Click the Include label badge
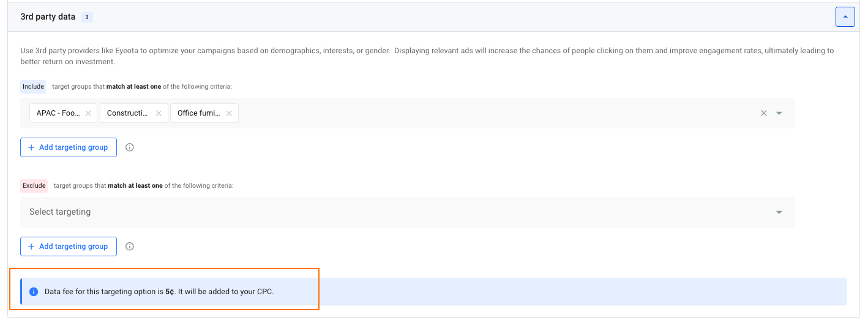 (33, 87)
